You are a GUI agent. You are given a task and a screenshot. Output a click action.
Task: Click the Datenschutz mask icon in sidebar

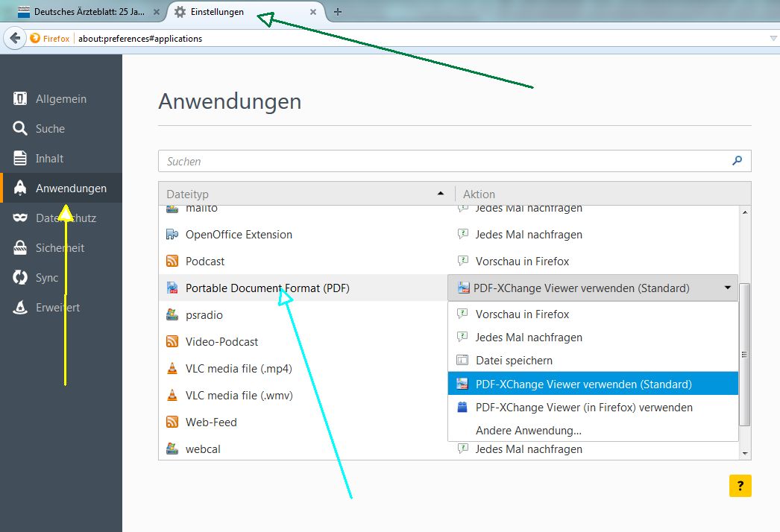[20, 218]
